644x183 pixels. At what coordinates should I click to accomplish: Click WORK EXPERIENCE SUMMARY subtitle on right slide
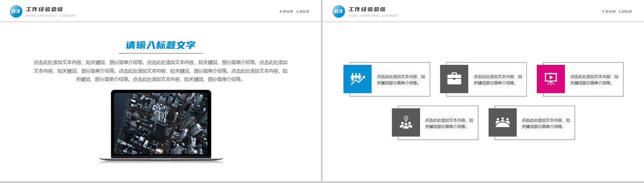pos(374,16)
